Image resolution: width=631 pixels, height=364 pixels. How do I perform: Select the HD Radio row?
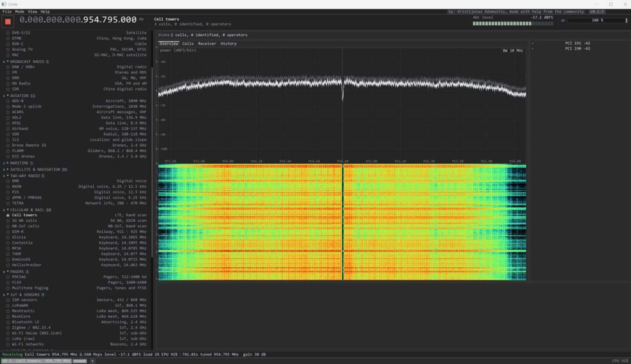(x=76, y=83)
